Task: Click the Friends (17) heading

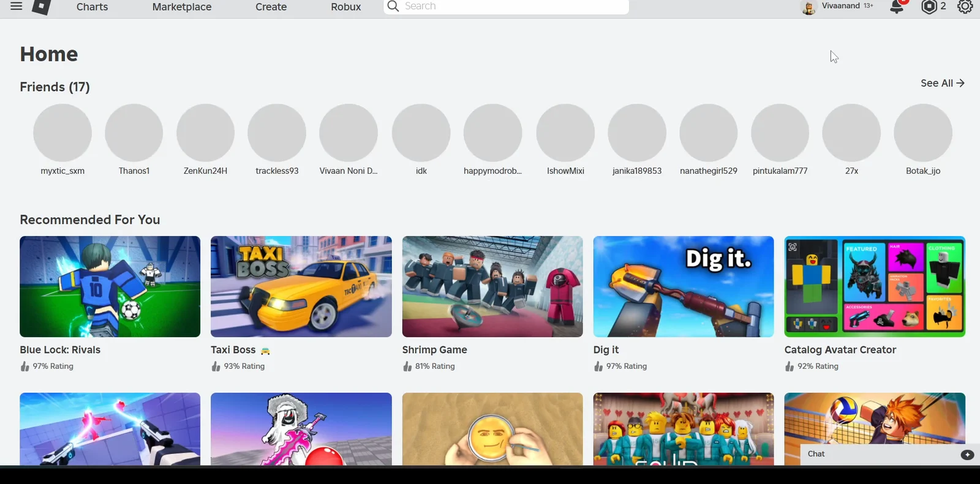Action: [55, 87]
